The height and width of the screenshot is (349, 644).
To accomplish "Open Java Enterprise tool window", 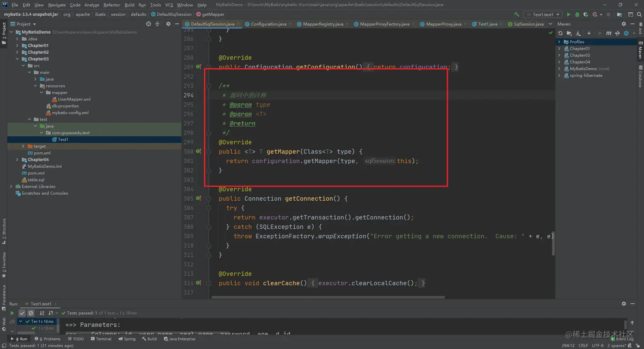I will [179, 339].
